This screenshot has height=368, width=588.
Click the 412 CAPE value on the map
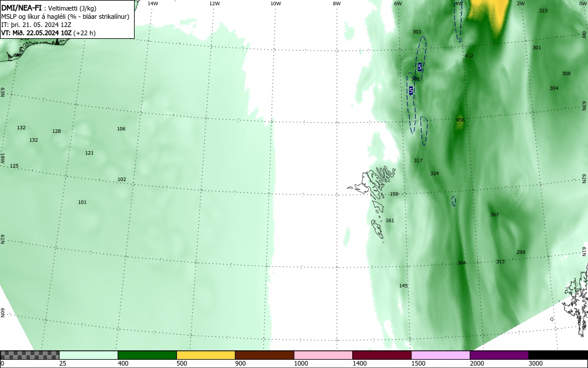click(x=469, y=56)
